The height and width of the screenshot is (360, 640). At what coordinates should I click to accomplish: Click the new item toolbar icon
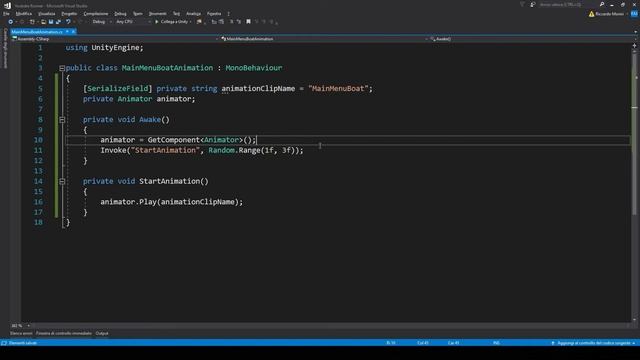(x=32, y=22)
